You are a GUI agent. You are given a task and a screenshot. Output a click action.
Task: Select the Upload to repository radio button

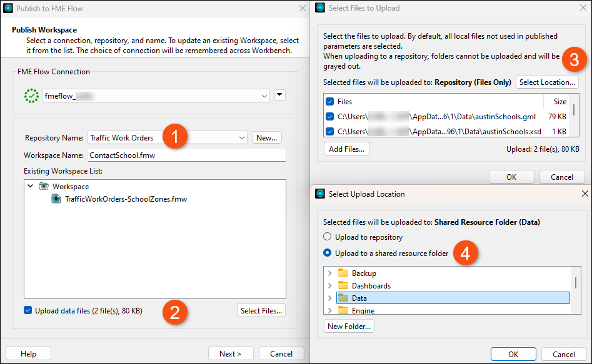click(328, 237)
